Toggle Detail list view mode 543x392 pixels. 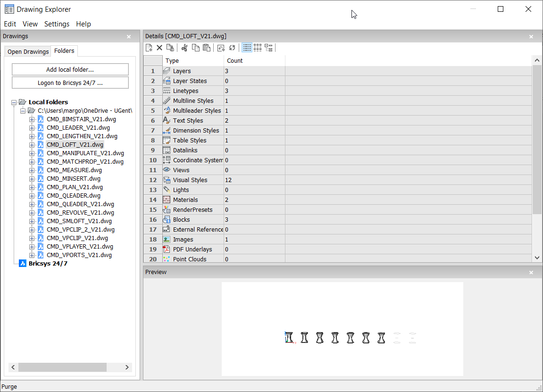pyautogui.click(x=247, y=48)
